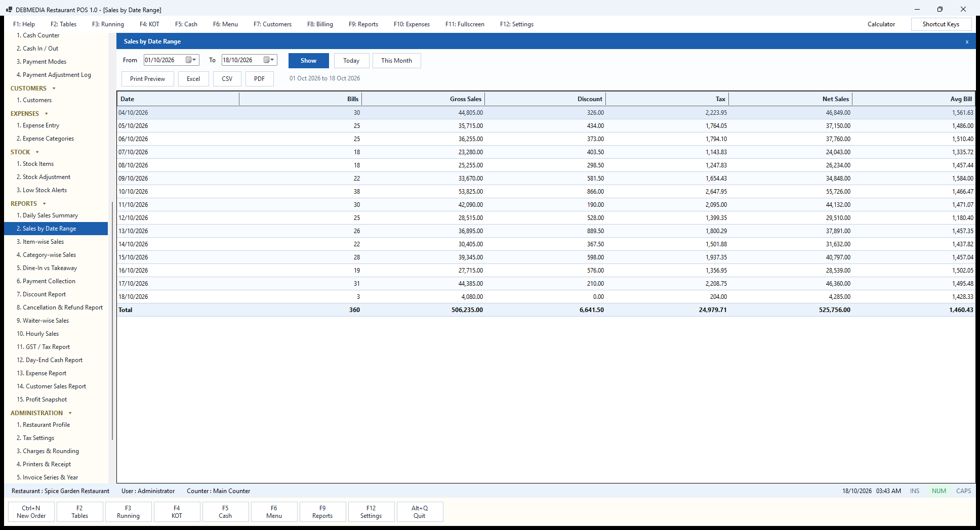This screenshot has height=530, width=980.
Task: Open Print Preview
Action: (147, 79)
